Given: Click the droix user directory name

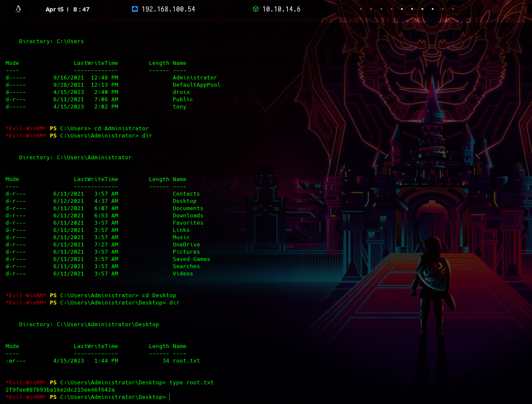Looking at the screenshot, I should (x=181, y=92).
